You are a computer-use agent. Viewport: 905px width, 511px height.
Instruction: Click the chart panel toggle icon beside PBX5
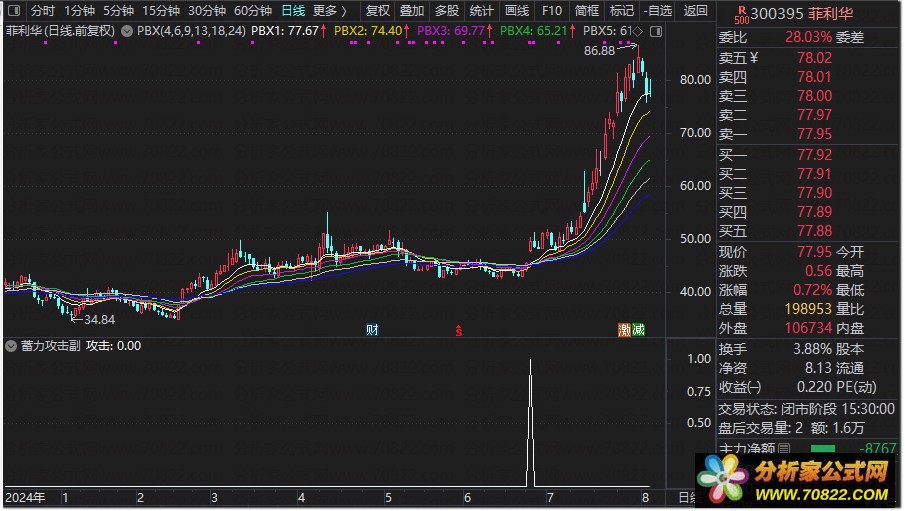tap(656, 31)
